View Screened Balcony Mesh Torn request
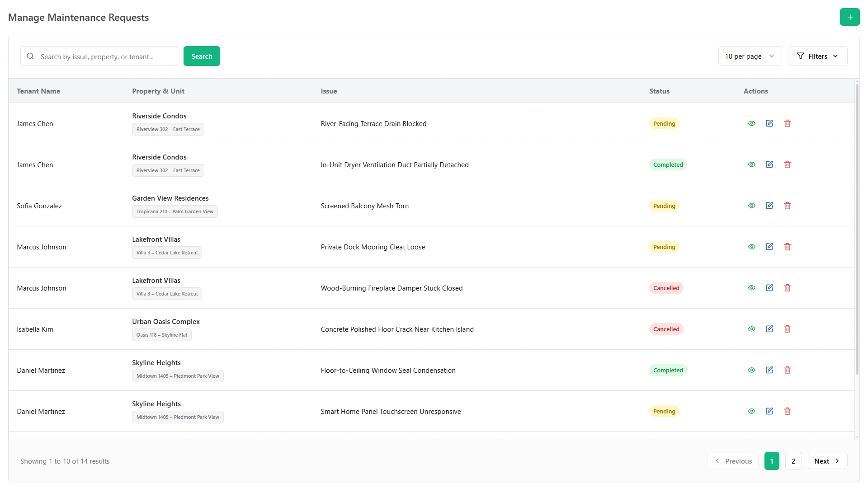This screenshot has height=488, width=868. [751, 206]
